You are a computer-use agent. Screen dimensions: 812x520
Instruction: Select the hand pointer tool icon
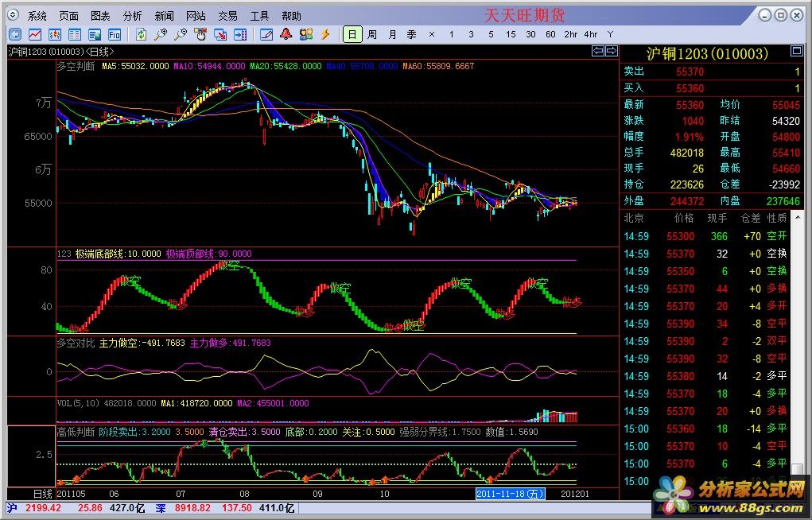pyautogui.click(x=200, y=34)
